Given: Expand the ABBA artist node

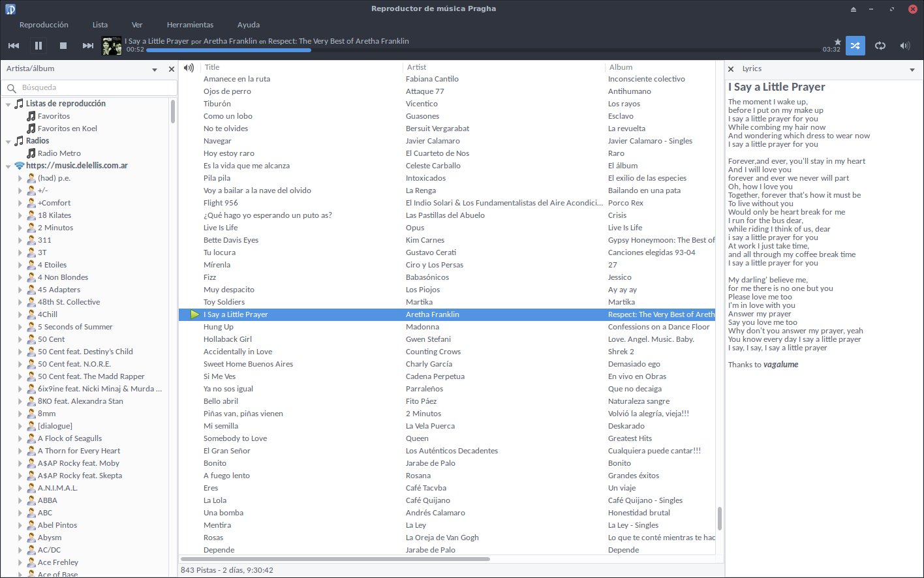Looking at the screenshot, I should (20, 500).
